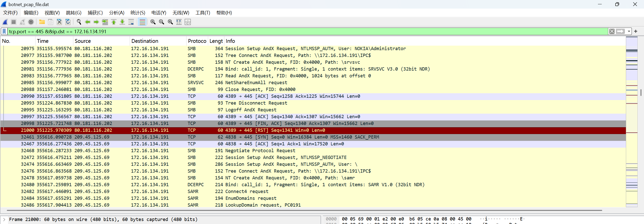This screenshot has width=644, height=224.
Task: Open the 电话(Y) menu
Action: tap(159, 13)
